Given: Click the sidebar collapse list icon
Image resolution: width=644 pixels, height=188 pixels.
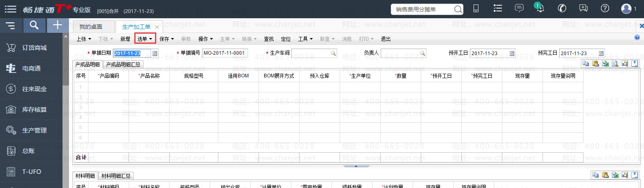Looking at the screenshot, I should click(10, 26).
